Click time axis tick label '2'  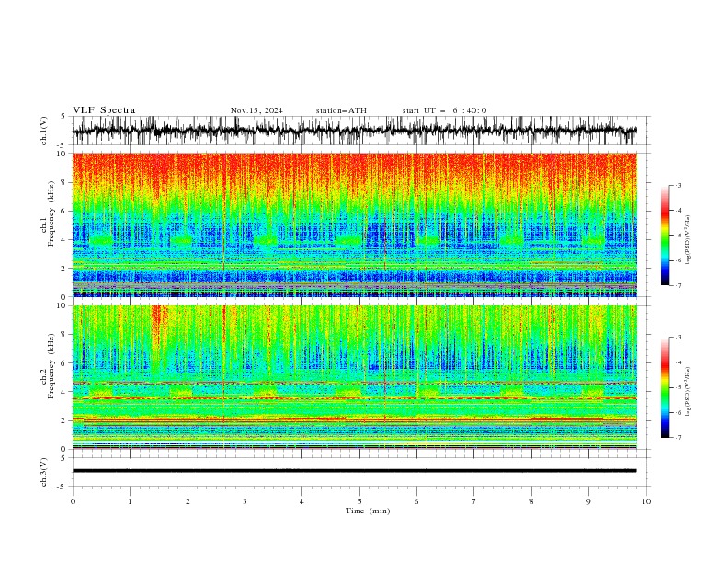point(188,501)
